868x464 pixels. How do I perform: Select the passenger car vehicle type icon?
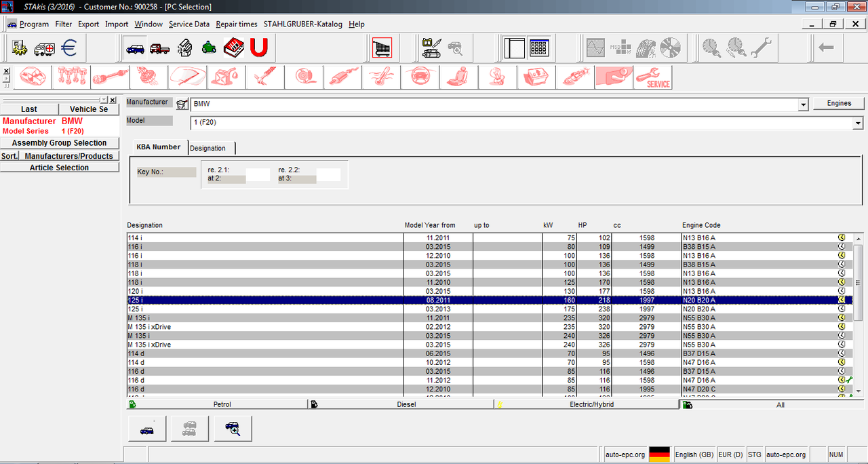(x=135, y=48)
